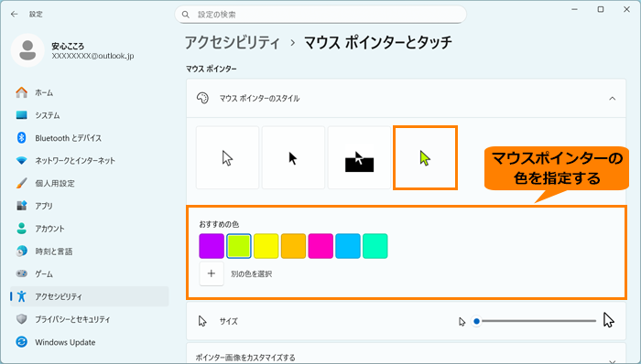
Task: Open アカウント settings page
Action: (x=90, y=229)
